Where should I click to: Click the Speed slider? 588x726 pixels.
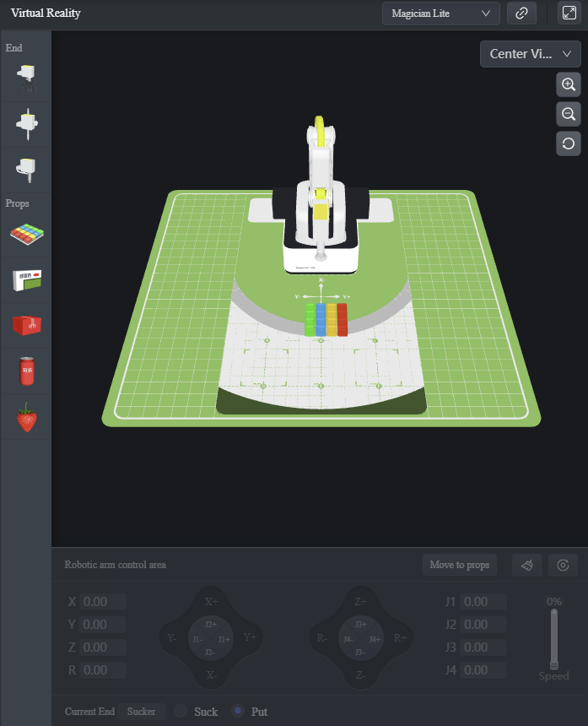(554, 637)
